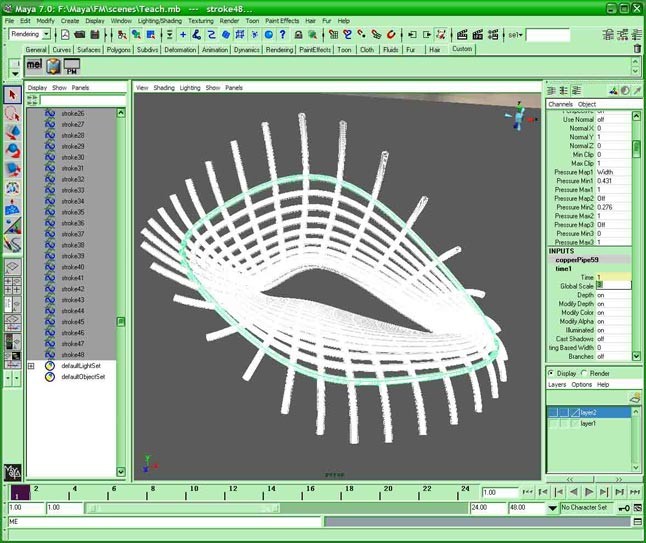Select the Display radio button

click(552, 373)
